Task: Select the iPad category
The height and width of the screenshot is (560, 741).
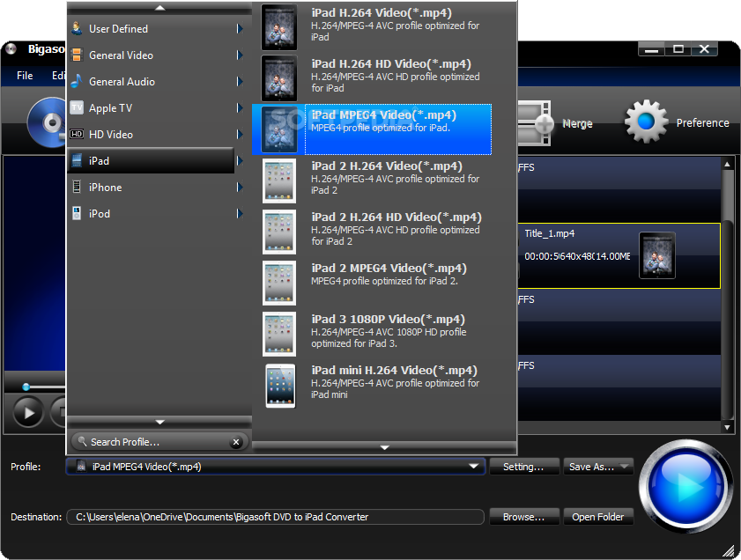Action: point(152,161)
